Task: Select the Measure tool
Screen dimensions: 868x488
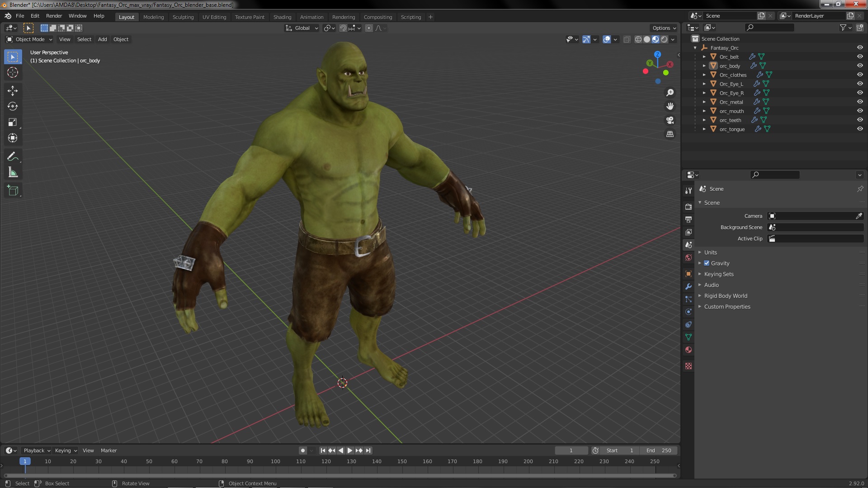Action: 13,173
